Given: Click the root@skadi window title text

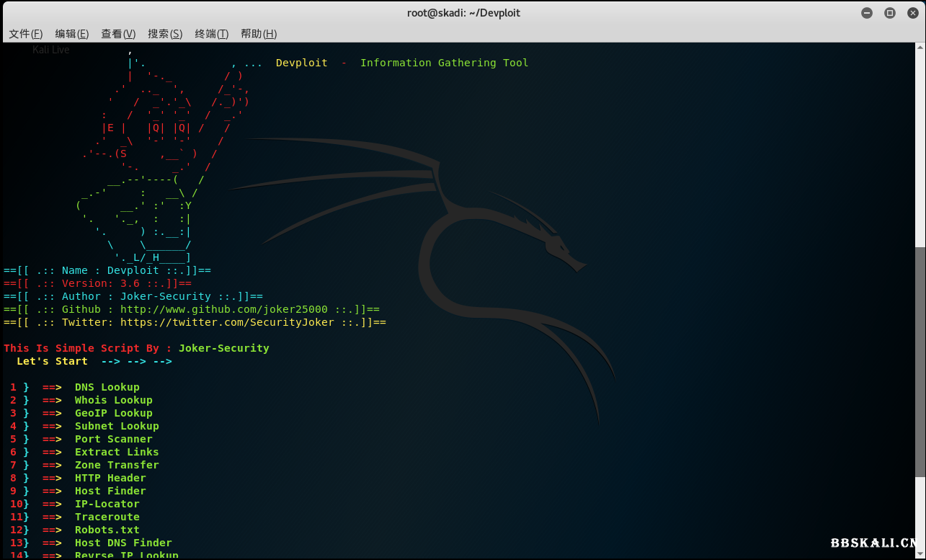Looking at the screenshot, I should (x=463, y=12).
